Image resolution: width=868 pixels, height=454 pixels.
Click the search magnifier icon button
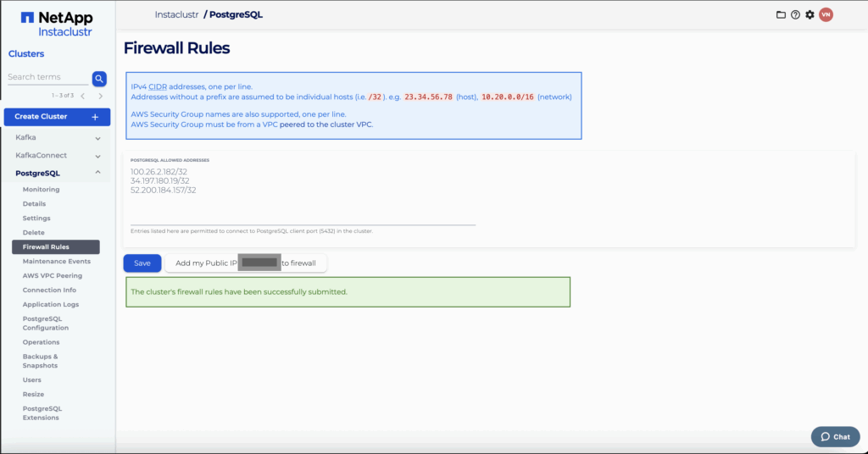click(99, 79)
